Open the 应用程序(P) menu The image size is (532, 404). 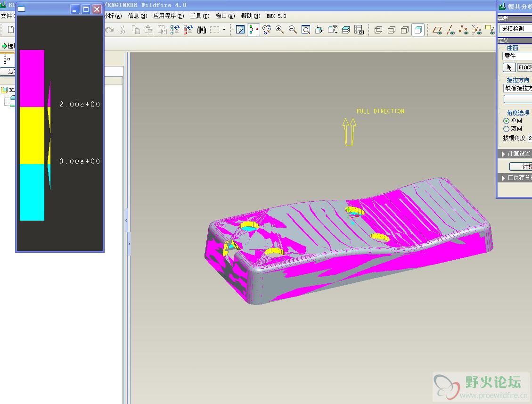[169, 16]
